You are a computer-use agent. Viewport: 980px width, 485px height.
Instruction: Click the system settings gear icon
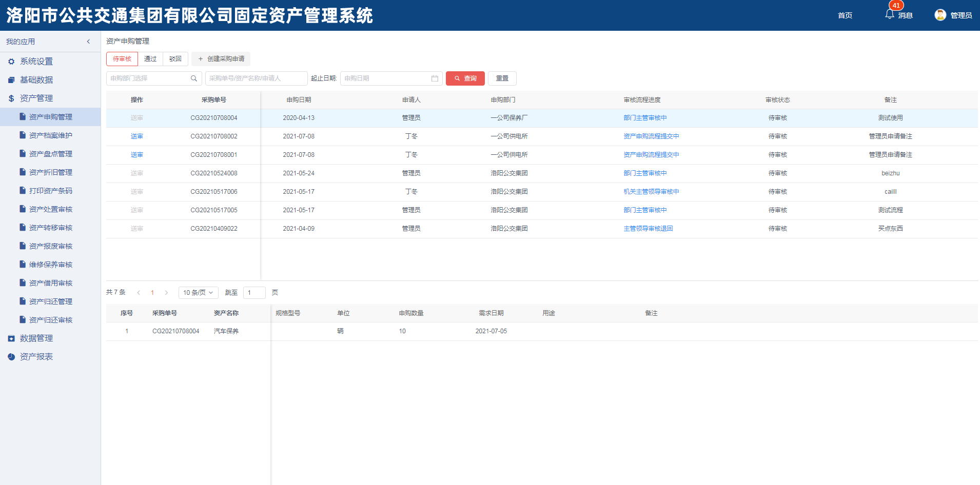coord(11,62)
